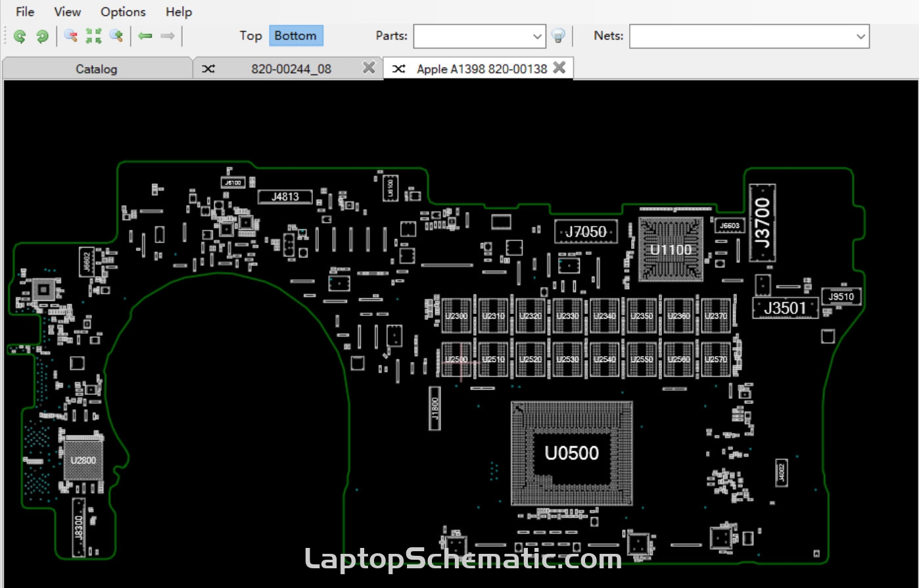919x588 pixels.
Task: Select memory chip U2530
Action: pos(568,359)
